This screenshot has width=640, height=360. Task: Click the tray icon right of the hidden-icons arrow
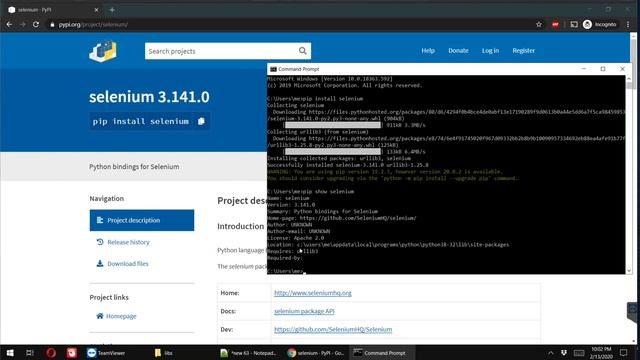coord(564,353)
